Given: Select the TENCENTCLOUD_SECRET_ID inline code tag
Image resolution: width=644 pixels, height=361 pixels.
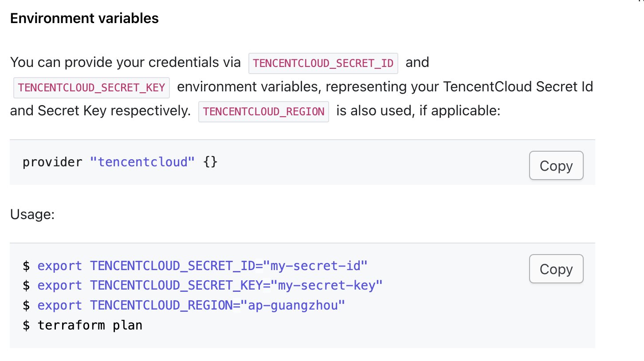Looking at the screenshot, I should 323,63.
